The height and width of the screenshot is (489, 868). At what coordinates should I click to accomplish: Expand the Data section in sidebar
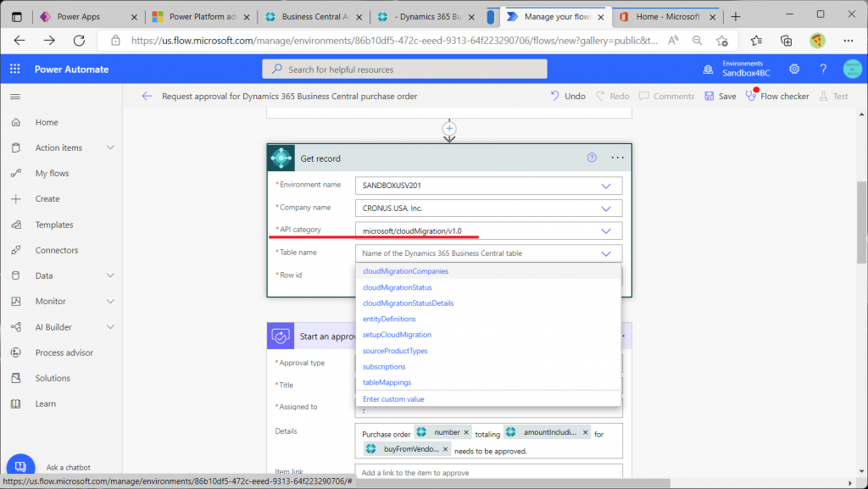pyautogui.click(x=110, y=275)
